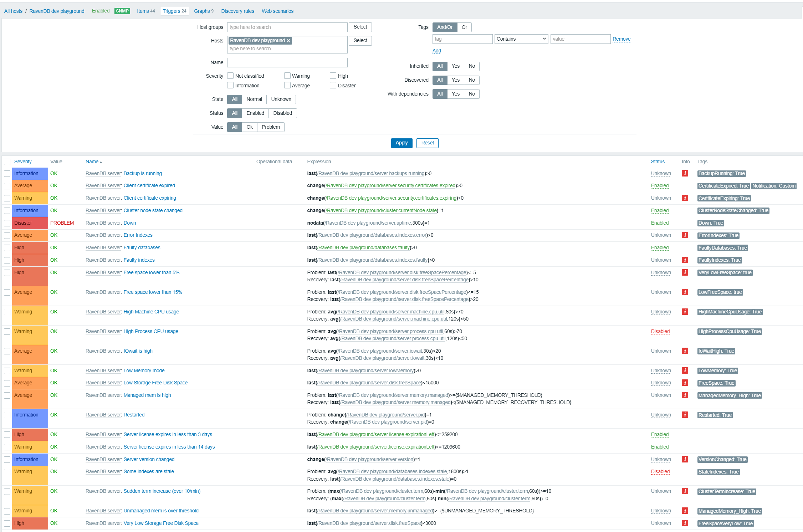803x532 pixels.
Task: Click the tag value input field
Action: 580,39
